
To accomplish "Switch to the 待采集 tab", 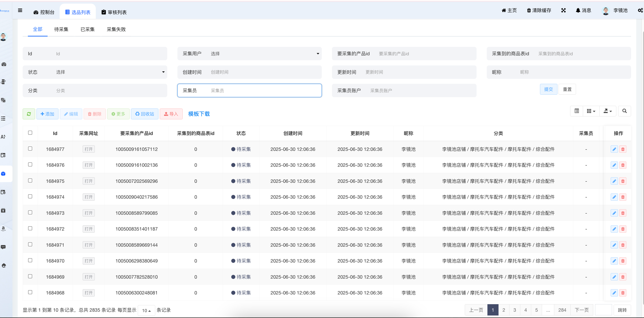I will coord(61,29).
